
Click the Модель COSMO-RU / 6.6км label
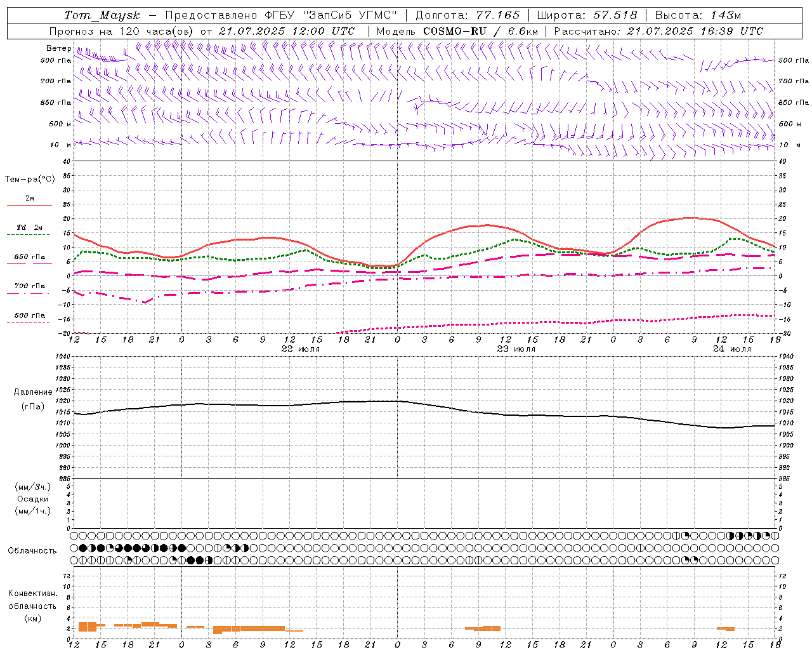pyautogui.click(x=457, y=31)
